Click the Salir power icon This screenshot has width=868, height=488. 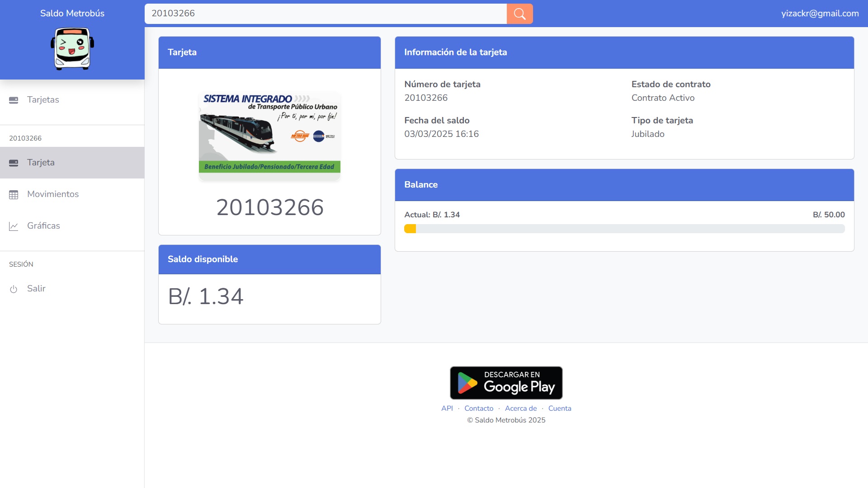point(14,289)
